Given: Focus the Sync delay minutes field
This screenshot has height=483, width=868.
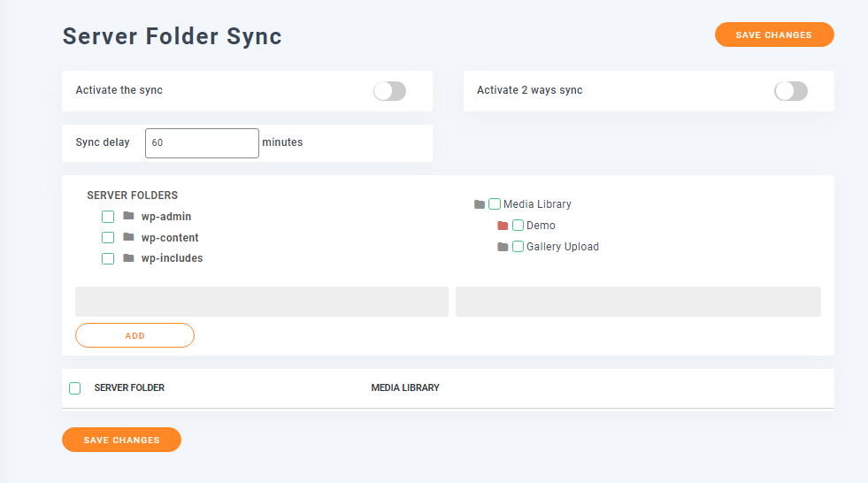Looking at the screenshot, I should [202, 142].
